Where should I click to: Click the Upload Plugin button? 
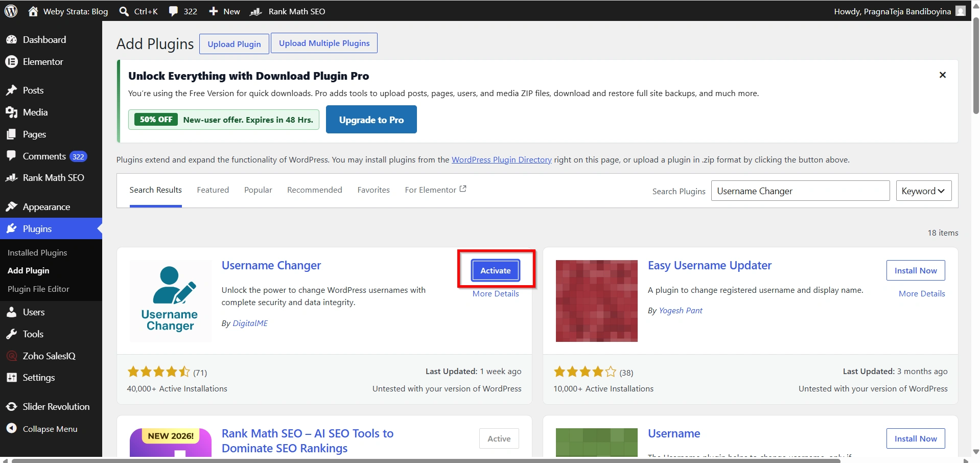coord(234,44)
